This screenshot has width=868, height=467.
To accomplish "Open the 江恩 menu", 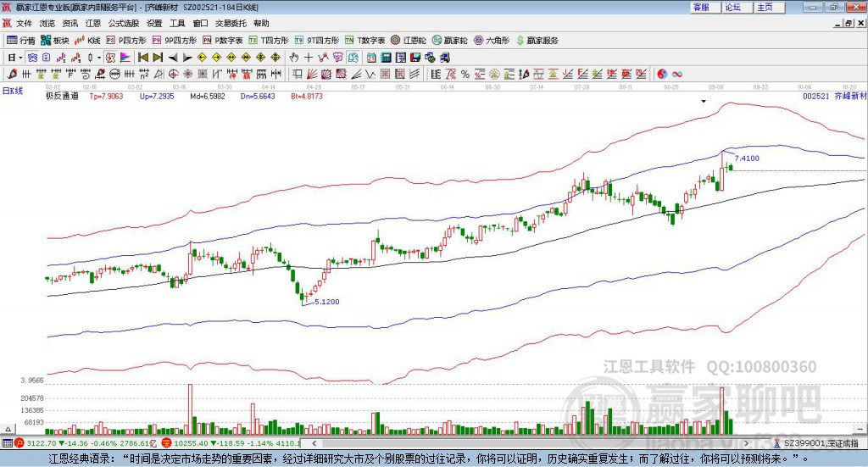I will tap(93, 23).
